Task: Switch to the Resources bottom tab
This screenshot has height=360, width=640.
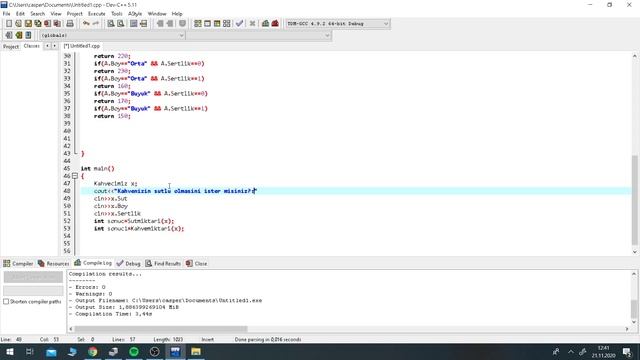Action: pyautogui.click(x=53, y=264)
